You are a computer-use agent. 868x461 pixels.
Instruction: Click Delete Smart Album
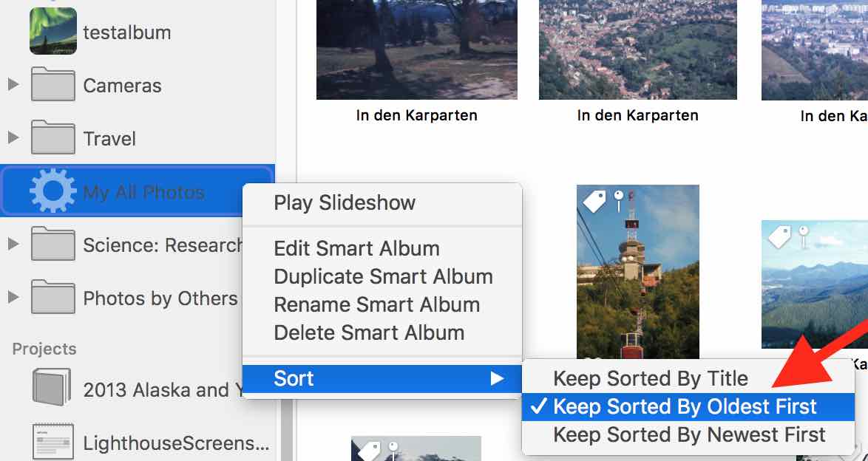tap(369, 332)
